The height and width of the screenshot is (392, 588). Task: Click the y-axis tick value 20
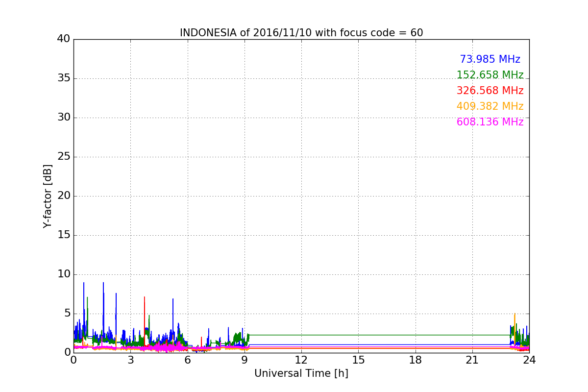coord(63,196)
